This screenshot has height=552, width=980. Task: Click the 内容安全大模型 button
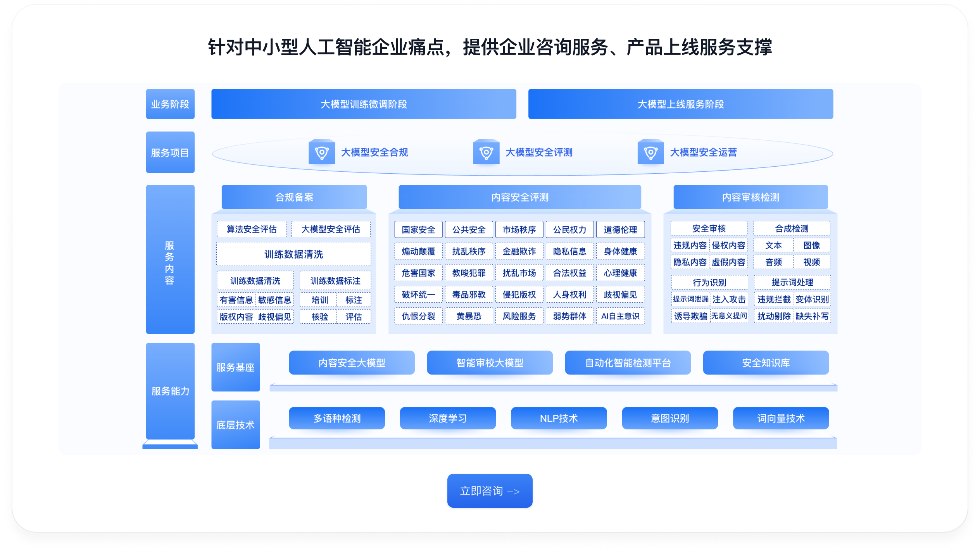(351, 362)
